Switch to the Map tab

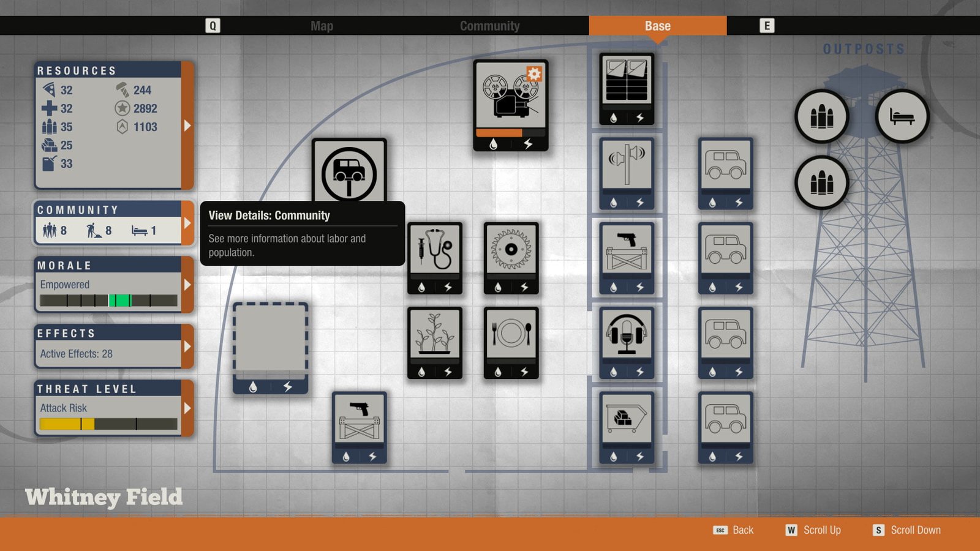click(x=322, y=26)
